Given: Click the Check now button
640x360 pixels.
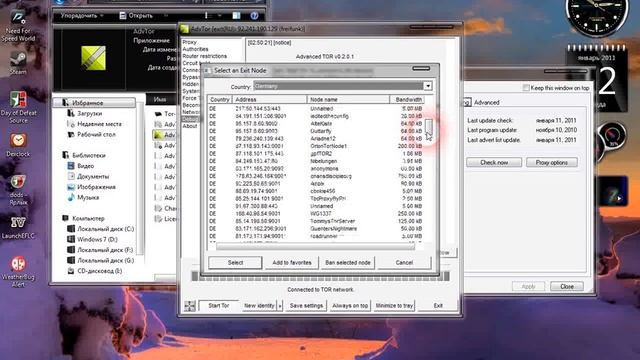Looking at the screenshot, I should point(494,162).
